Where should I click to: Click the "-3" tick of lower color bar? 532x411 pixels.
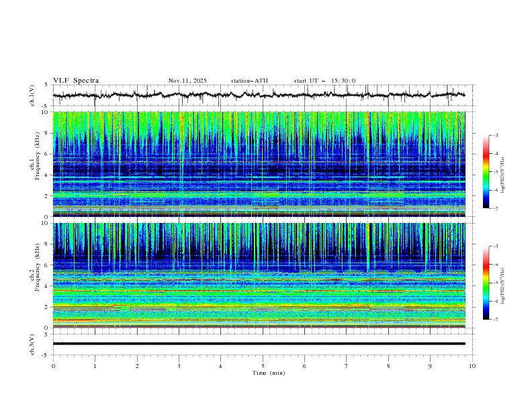[x=496, y=246]
